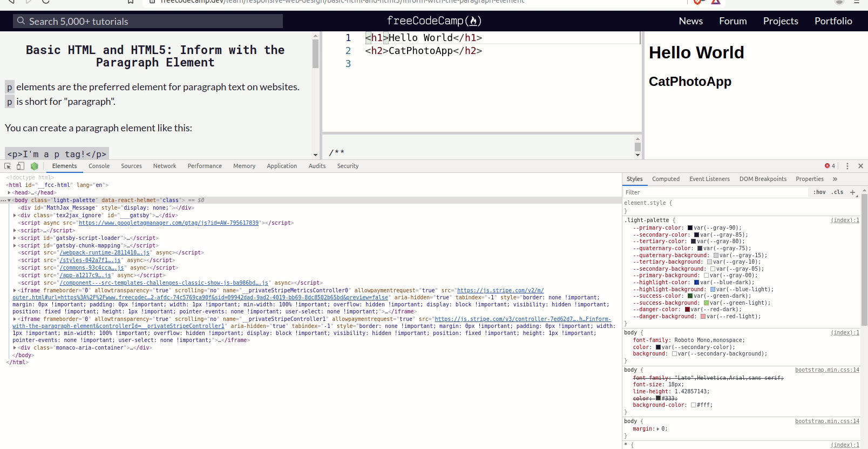Select the html id __fcc-html DOM line
Image resolution: width=868 pixels, height=449 pixels.
[x=57, y=185]
